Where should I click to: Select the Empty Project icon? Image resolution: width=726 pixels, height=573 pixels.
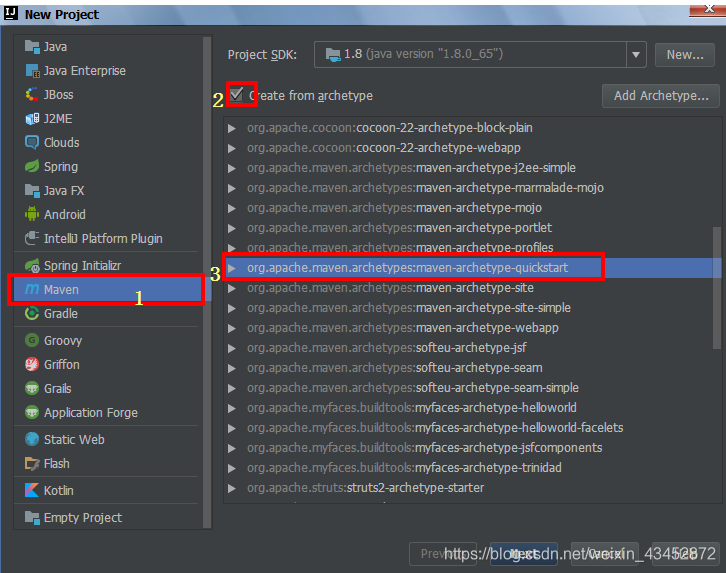[32, 517]
